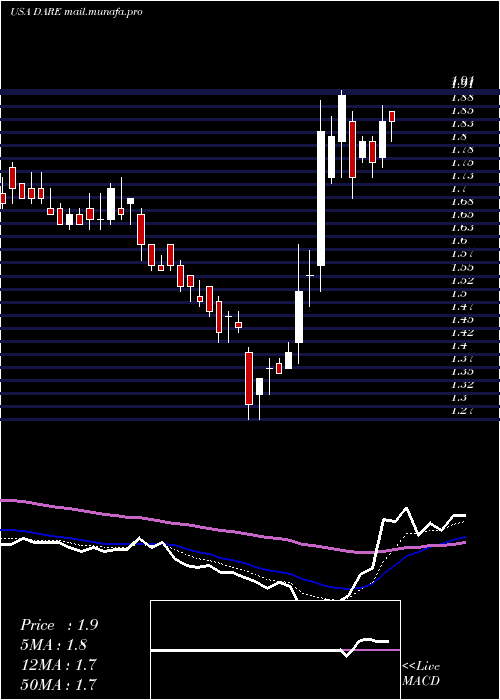Select the 1.55 price axis label
This screenshot has width=500, height=700.
(462, 267)
